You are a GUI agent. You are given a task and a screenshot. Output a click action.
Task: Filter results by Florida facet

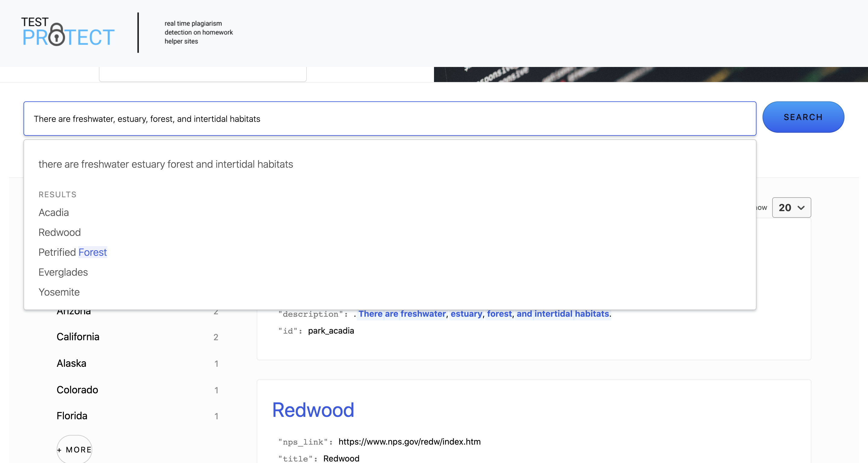pos(72,416)
